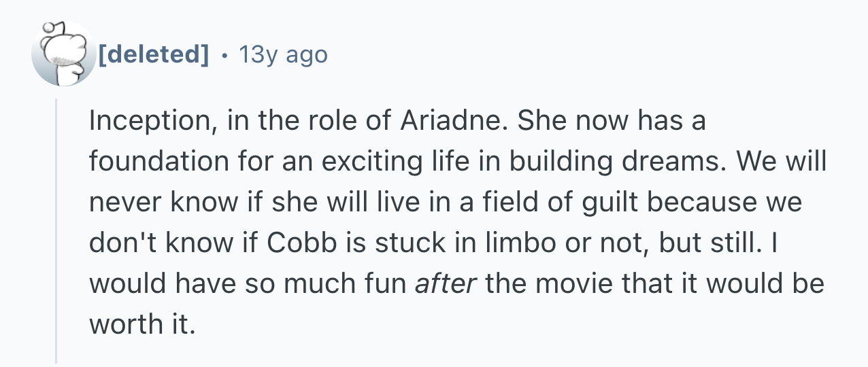
Task: Click "worth it." on the last line
Action: 142,324
